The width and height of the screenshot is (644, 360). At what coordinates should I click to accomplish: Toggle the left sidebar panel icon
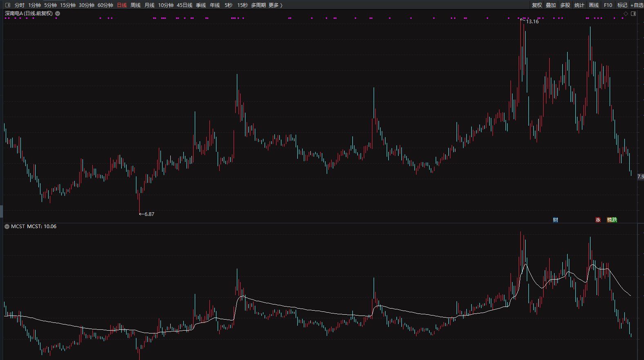[7, 5]
